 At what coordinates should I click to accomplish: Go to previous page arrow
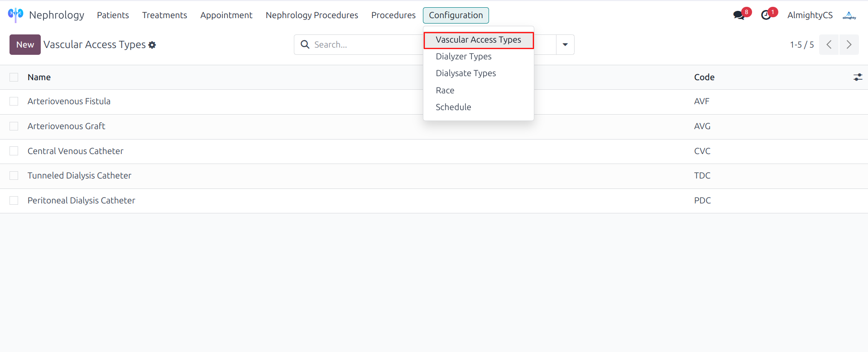click(829, 44)
